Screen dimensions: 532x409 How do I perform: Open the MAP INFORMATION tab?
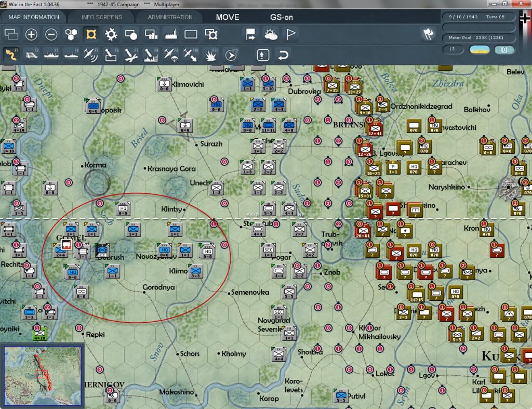(x=34, y=17)
